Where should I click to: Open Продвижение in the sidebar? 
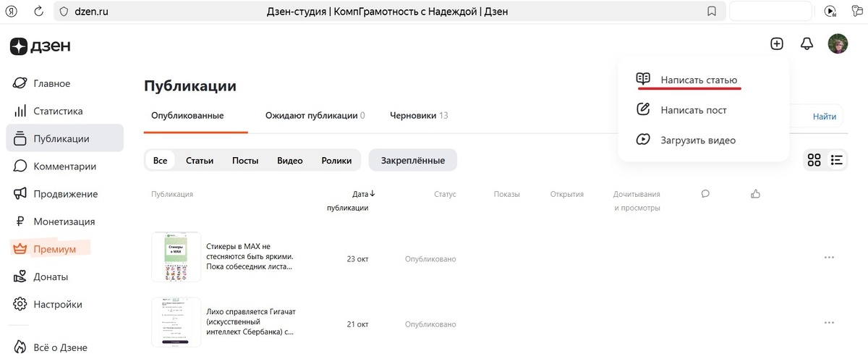[x=64, y=193]
